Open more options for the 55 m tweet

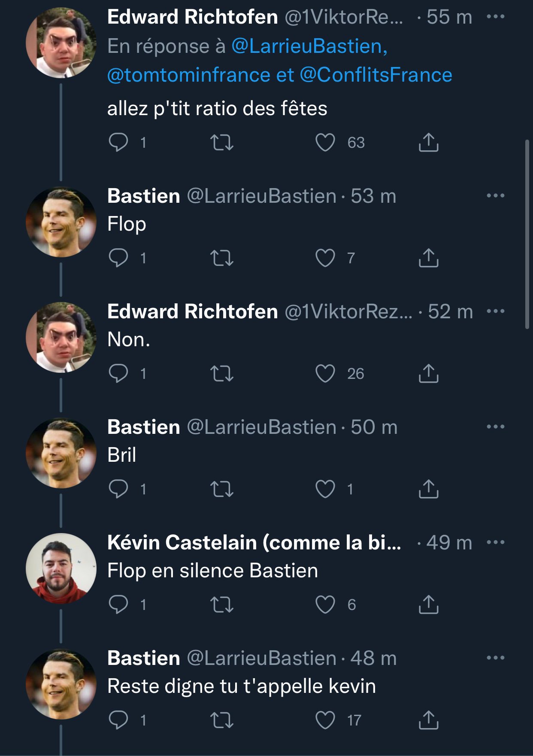[x=496, y=17]
